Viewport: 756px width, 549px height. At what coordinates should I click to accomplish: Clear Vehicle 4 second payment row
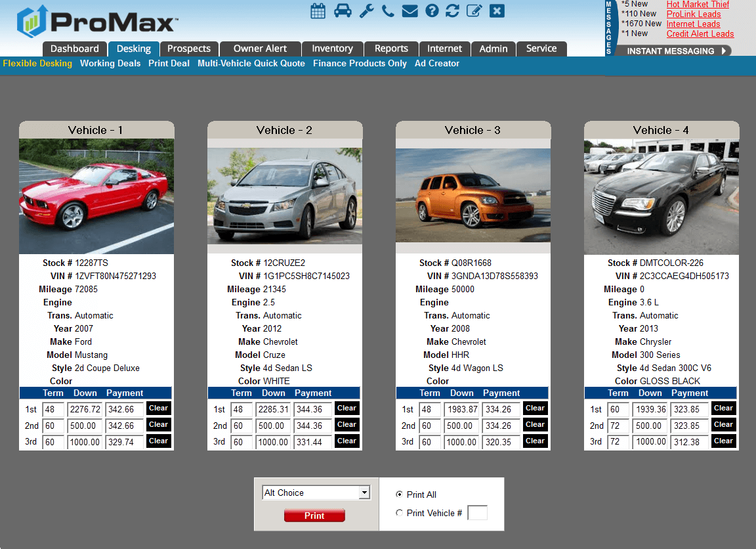click(x=723, y=424)
